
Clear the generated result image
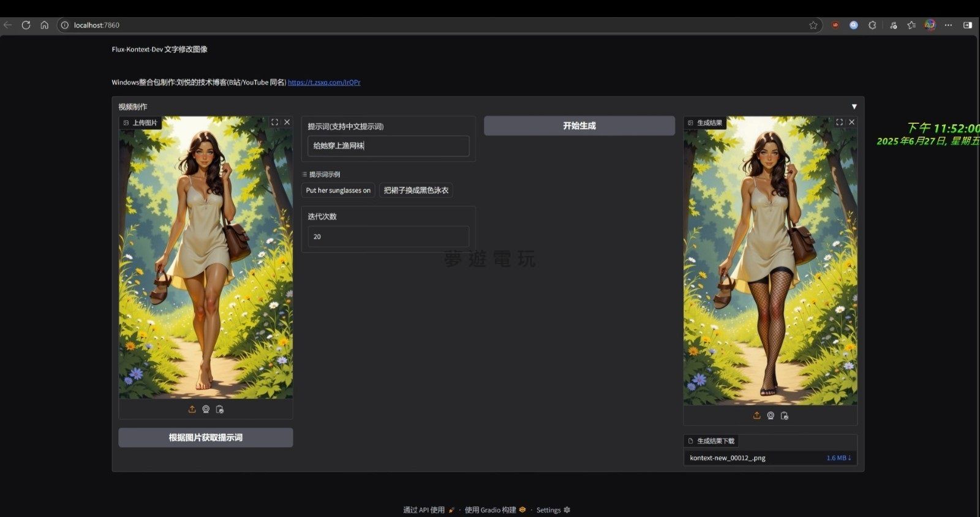(851, 123)
